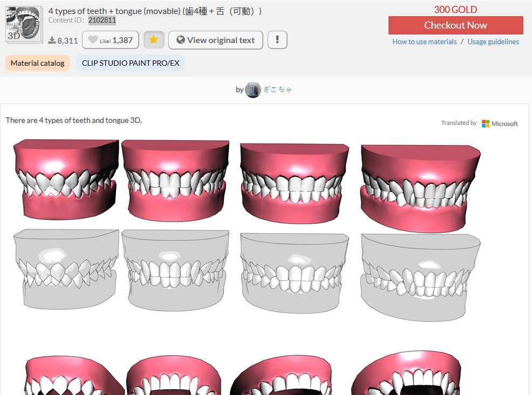Click the first gray teeth model image
This screenshot has height=395, width=532.
pos(66,269)
